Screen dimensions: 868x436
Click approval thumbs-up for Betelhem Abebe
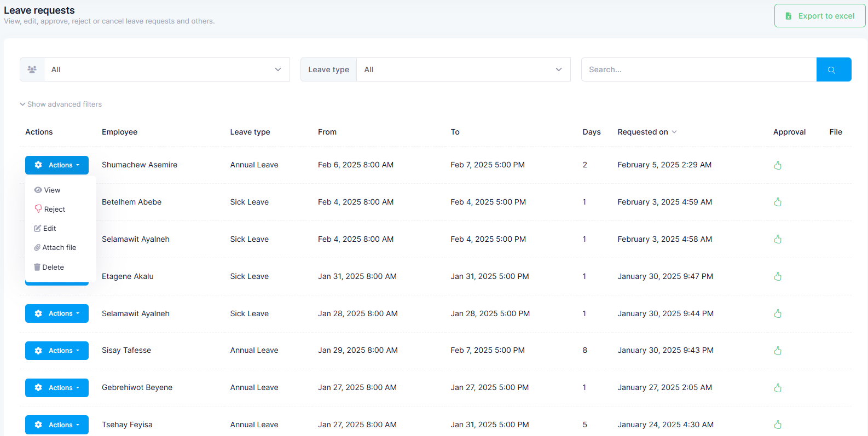click(x=777, y=202)
